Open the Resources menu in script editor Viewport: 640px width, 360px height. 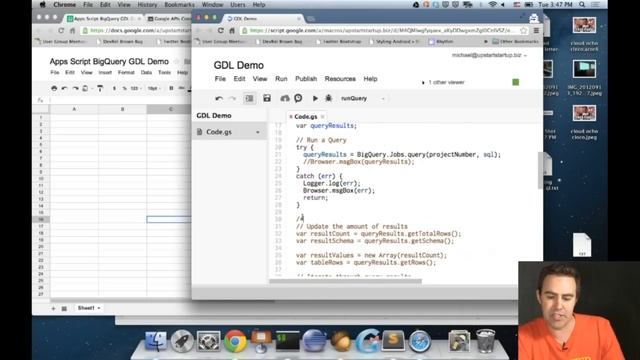pyautogui.click(x=340, y=79)
